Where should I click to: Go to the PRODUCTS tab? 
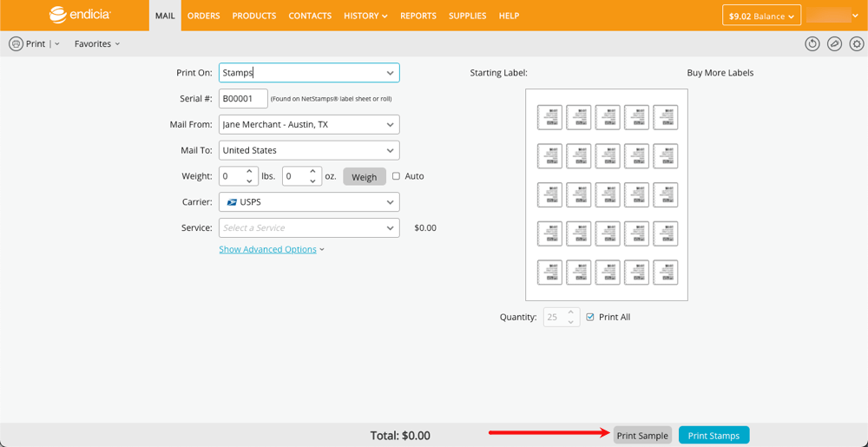point(254,16)
